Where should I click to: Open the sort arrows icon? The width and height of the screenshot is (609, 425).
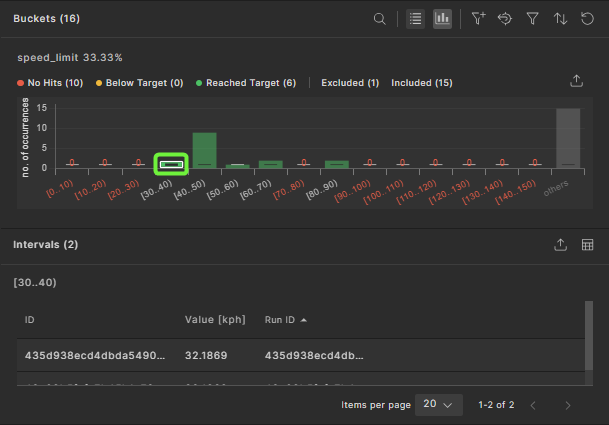click(560, 19)
